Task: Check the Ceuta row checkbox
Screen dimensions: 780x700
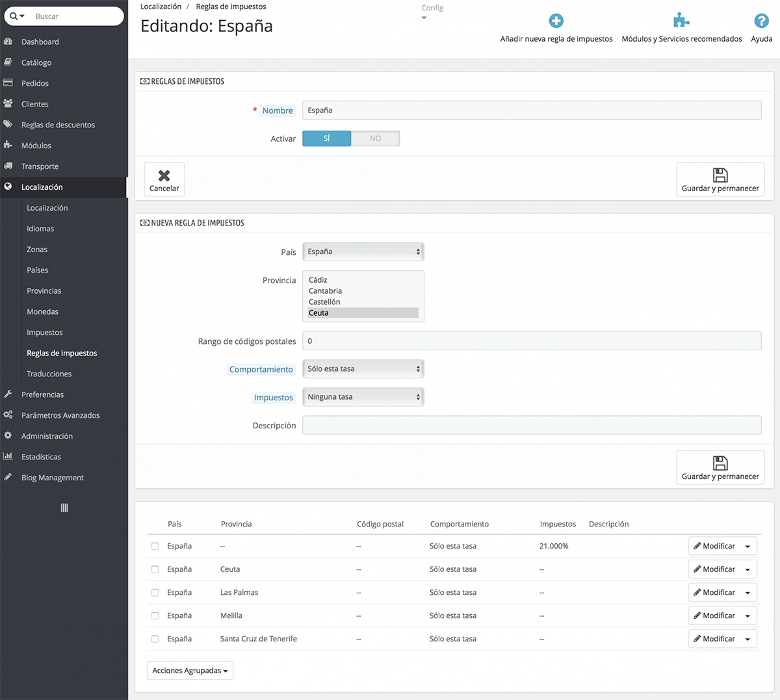Action: click(x=155, y=569)
